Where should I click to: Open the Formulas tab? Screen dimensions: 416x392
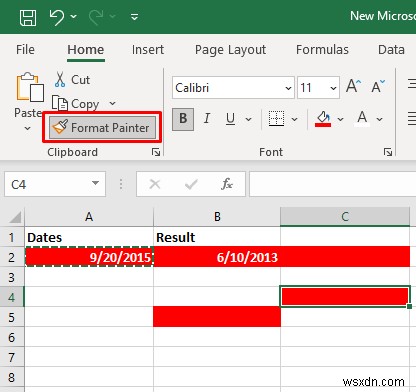[322, 50]
